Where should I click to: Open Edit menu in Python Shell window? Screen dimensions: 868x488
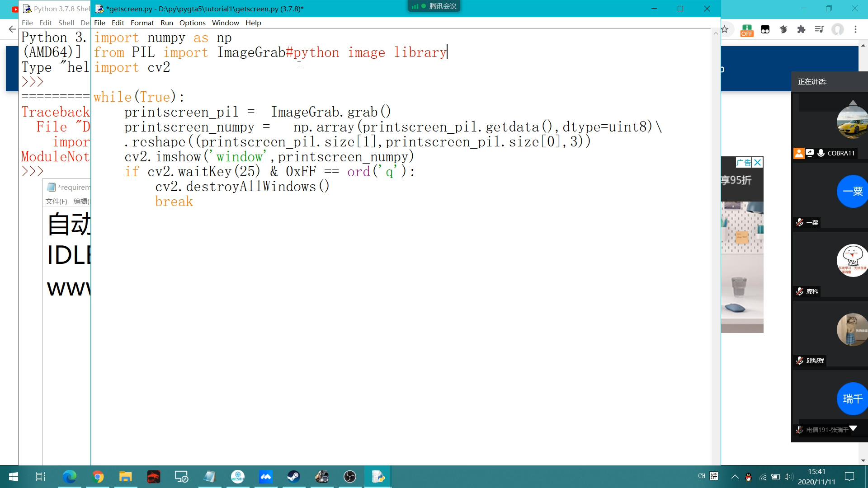(x=45, y=23)
